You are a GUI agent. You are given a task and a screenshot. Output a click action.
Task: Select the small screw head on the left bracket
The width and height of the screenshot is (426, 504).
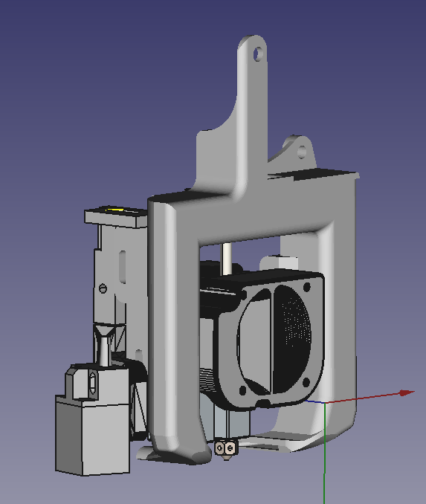pyautogui.click(x=103, y=288)
